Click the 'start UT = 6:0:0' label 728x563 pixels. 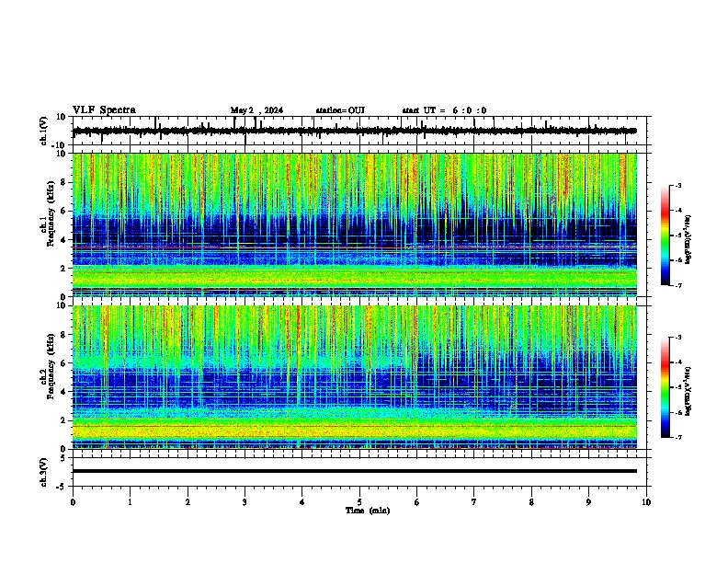(x=444, y=110)
